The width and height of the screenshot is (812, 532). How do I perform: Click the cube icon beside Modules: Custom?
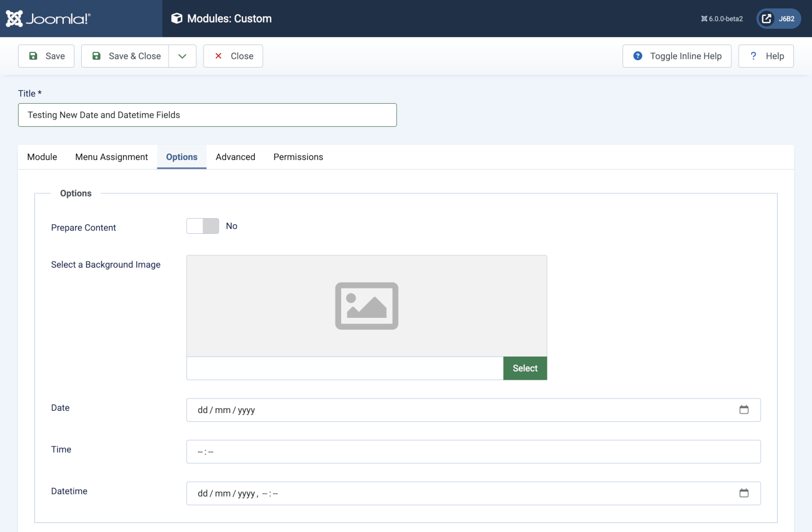tap(176, 19)
